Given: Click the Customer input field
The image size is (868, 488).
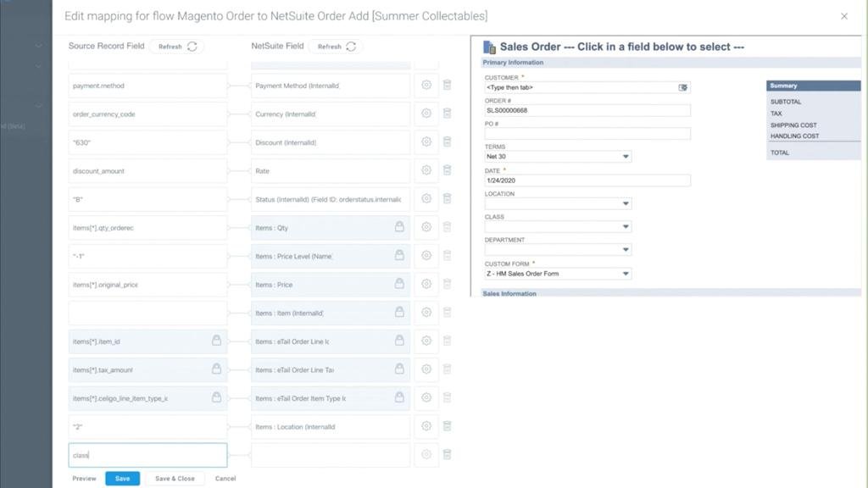Looking at the screenshot, I should [587, 87].
